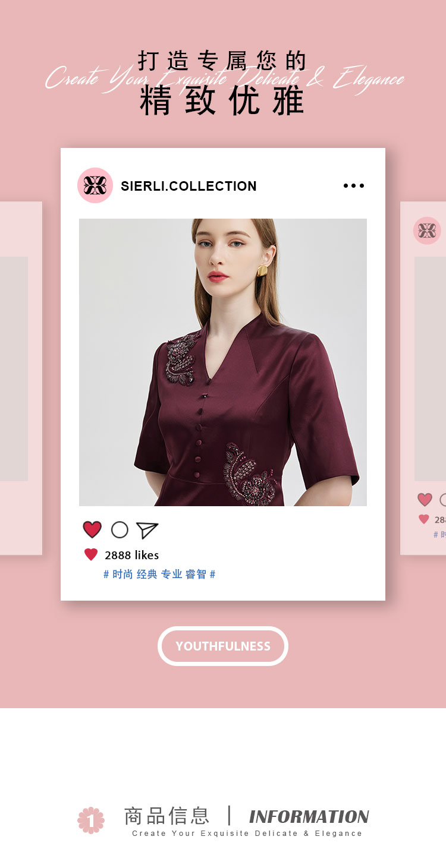Open the three-dot more options menu
This screenshot has height=868, width=446.
coord(354,186)
